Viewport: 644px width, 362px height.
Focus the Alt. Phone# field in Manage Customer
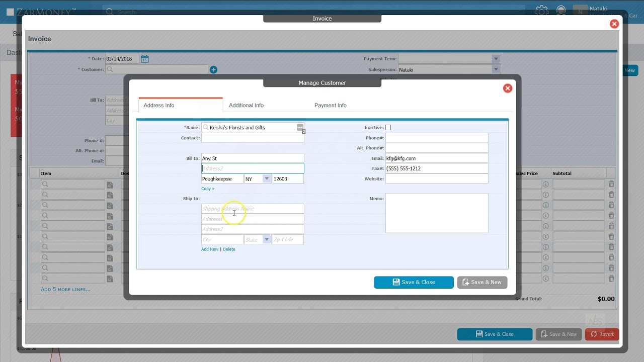(x=437, y=148)
